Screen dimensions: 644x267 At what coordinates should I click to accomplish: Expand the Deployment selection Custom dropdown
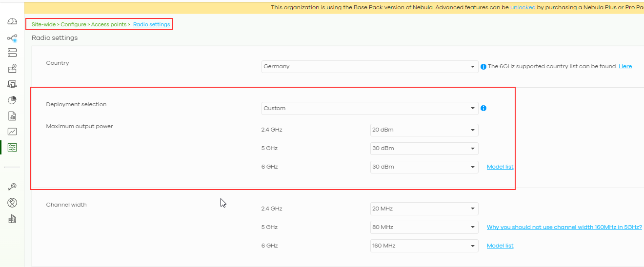[369, 108]
